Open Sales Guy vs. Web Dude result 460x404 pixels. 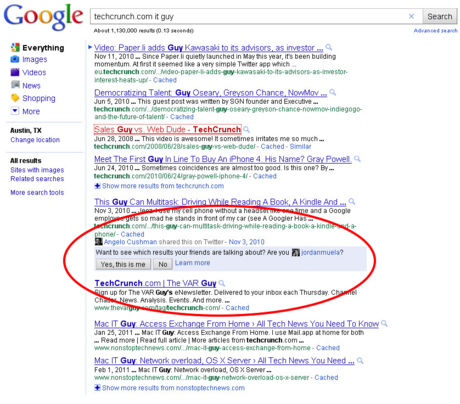point(168,129)
